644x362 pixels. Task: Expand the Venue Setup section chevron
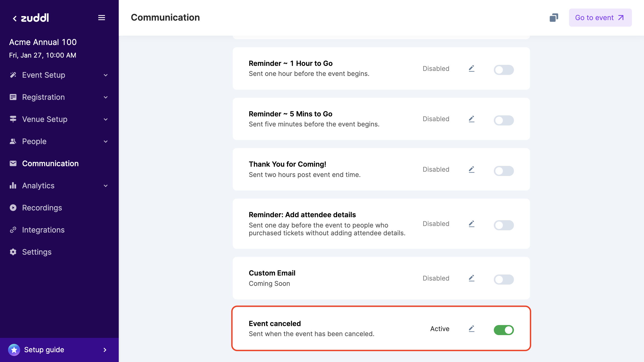(106, 119)
